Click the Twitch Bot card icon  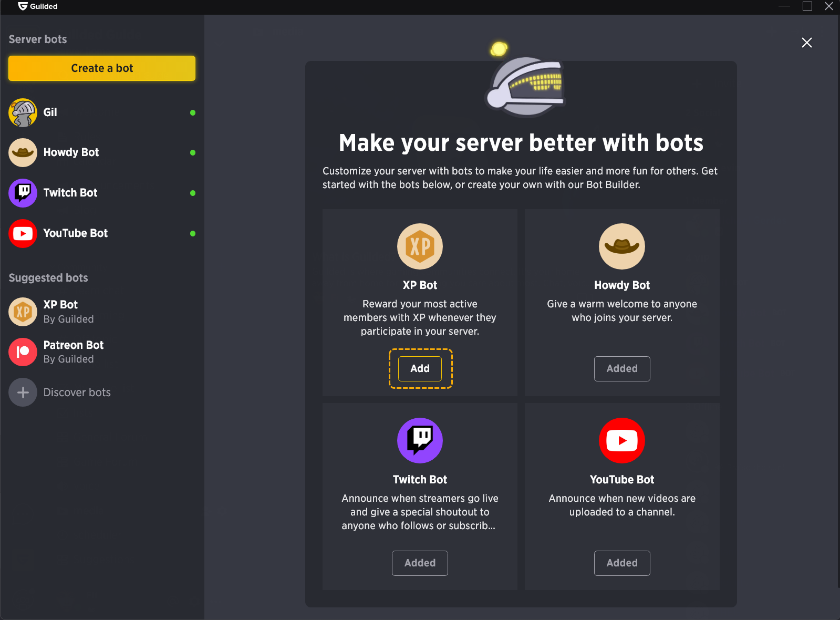[x=420, y=440]
